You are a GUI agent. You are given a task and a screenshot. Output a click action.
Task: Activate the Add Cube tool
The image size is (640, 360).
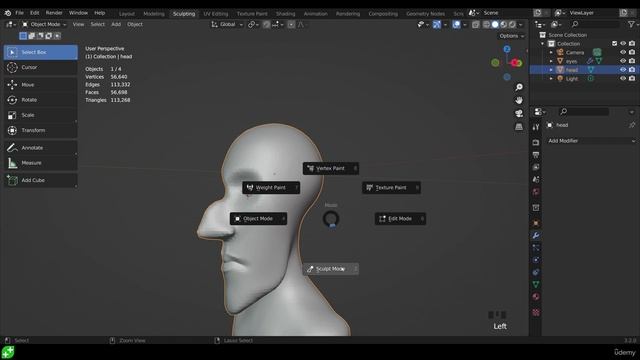click(x=40, y=180)
